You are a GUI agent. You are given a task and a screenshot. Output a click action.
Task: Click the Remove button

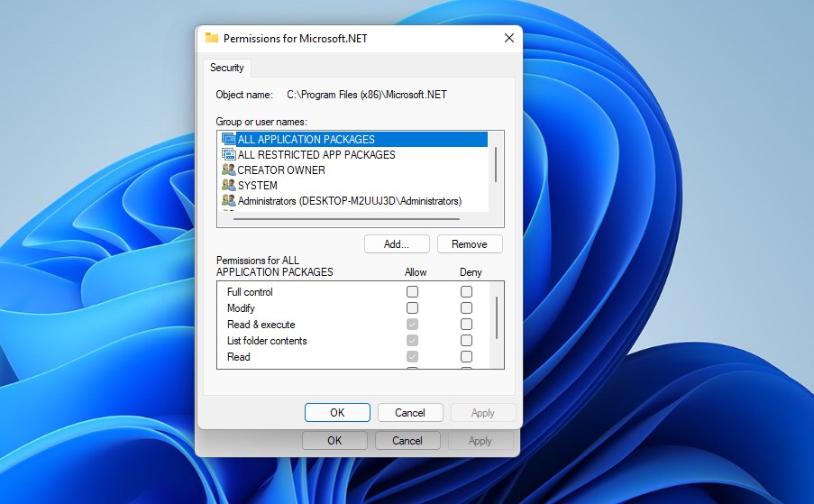470,244
